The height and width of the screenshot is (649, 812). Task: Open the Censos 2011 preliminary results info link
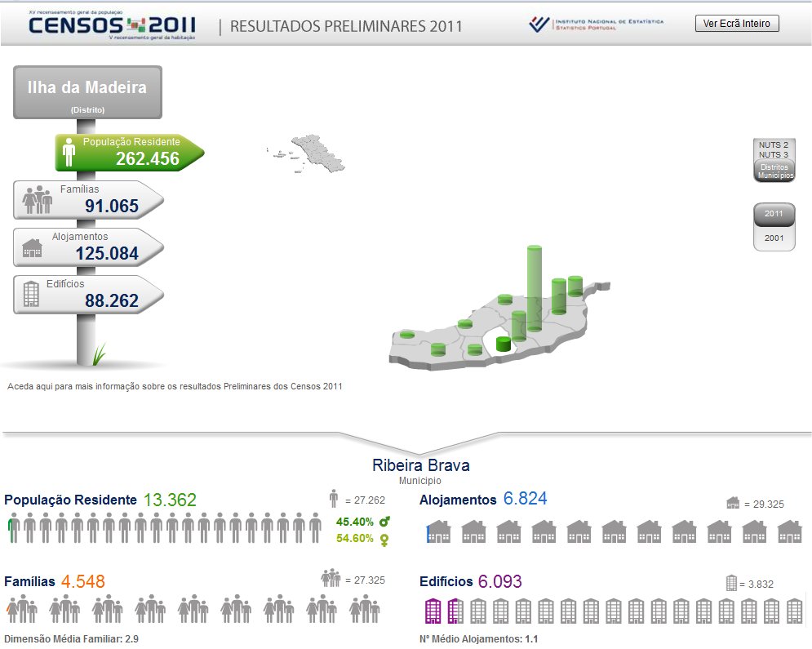[175, 386]
